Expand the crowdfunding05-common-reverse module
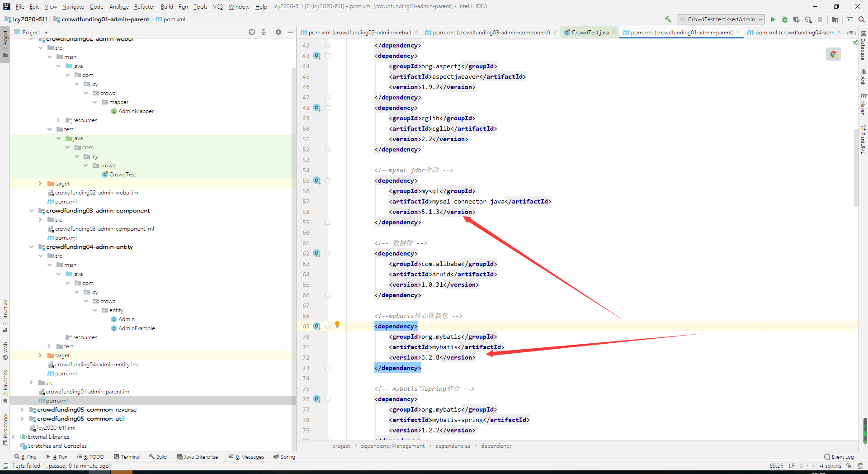The height and width of the screenshot is (474, 868). [22, 410]
